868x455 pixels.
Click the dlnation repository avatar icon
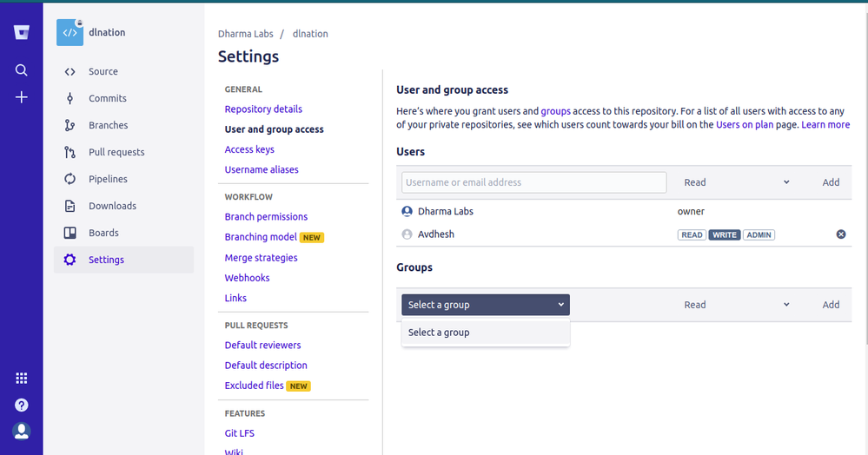(x=70, y=33)
